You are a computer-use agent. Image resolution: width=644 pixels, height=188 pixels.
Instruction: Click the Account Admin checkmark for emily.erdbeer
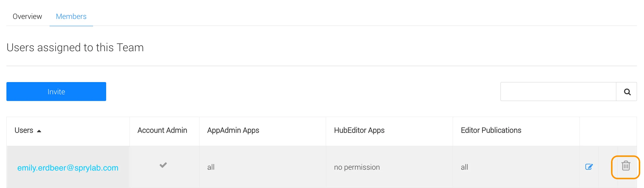[163, 165]
